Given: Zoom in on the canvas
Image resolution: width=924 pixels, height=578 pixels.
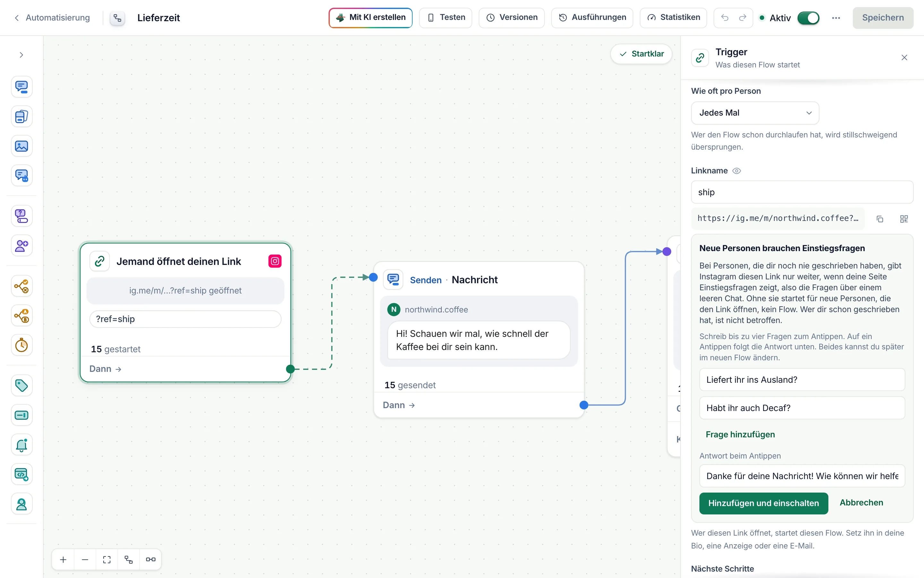Looking at the screenshot, I should 64,560.
